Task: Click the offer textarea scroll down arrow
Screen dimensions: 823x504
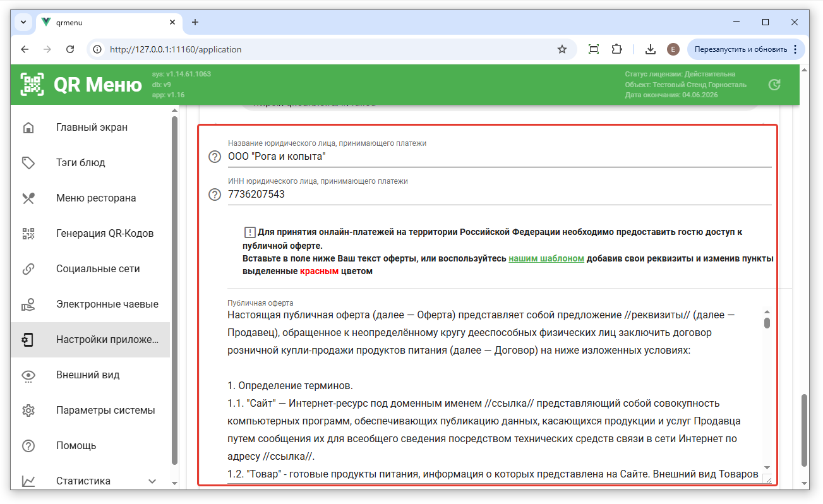Action: pyautogui.click(x=767, y=467)
